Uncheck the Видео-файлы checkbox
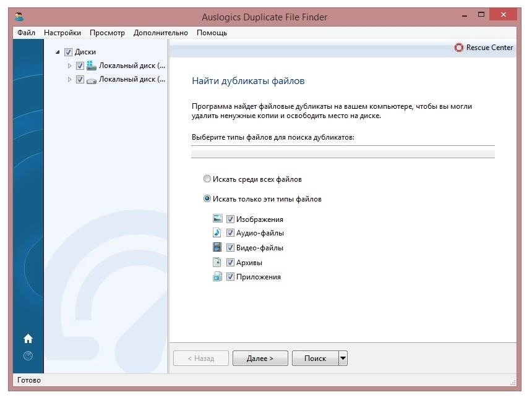The image size is (532, 403). (x=230, y=247)
